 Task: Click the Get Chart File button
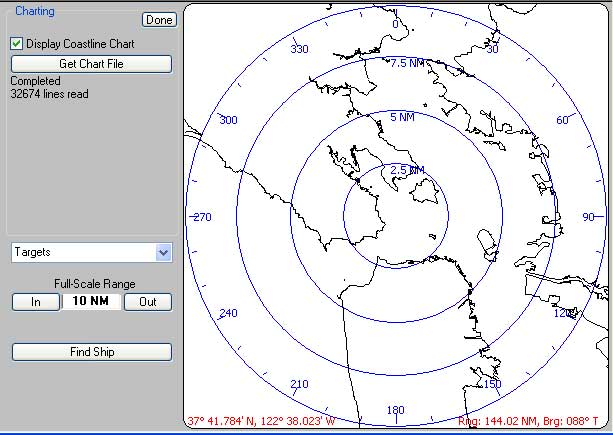(91, 64)
